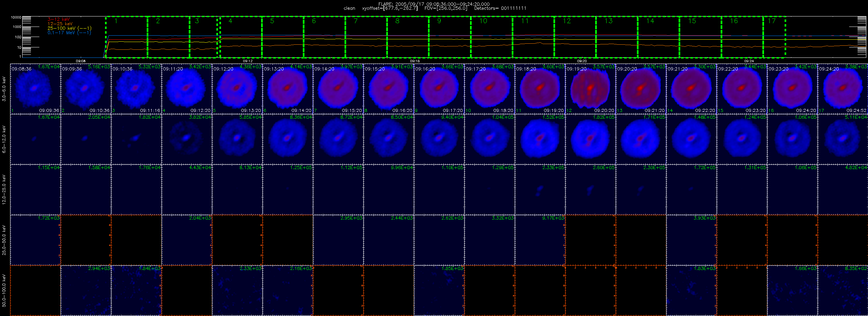868x316 pixels.
Task: Select interval 15 marker in the light curve
Action: (692, 21)
